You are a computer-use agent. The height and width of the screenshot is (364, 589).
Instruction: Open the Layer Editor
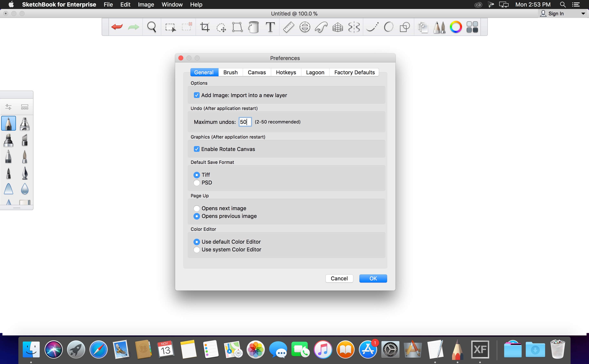(x=423, y=27)
